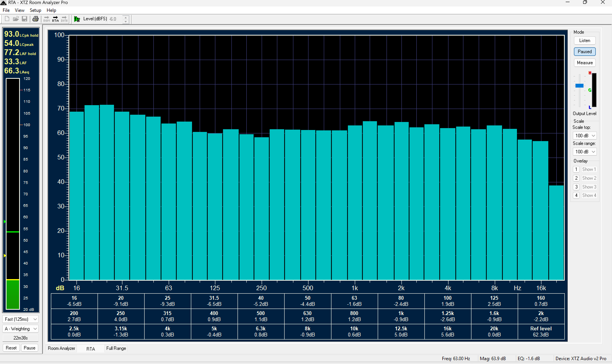Open the A - Weighting dropdown
The height and width of the screenshot is (364, 612).
(x=21, y=329)
